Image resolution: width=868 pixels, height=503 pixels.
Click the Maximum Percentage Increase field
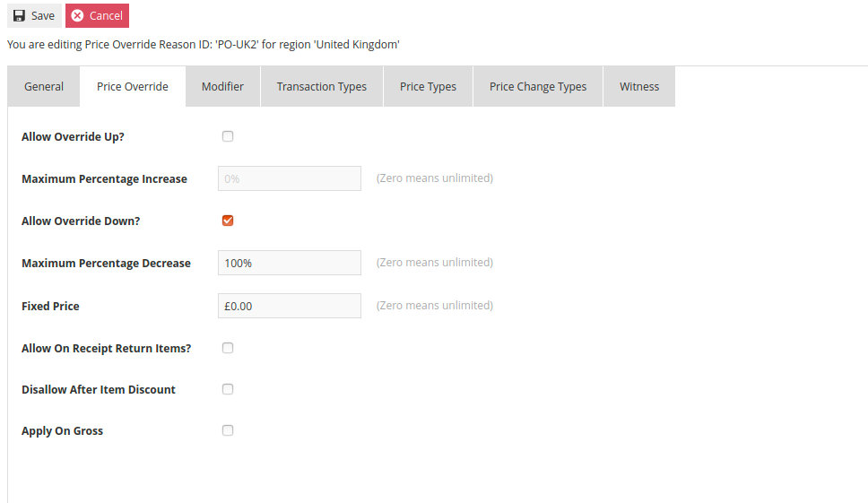point(290,178)
